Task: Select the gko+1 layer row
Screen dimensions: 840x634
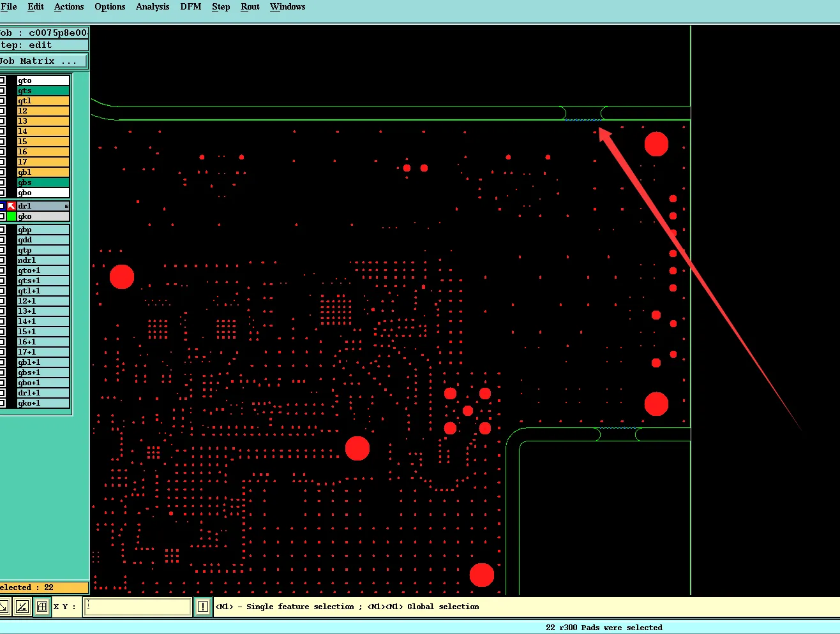Action: 43,403
